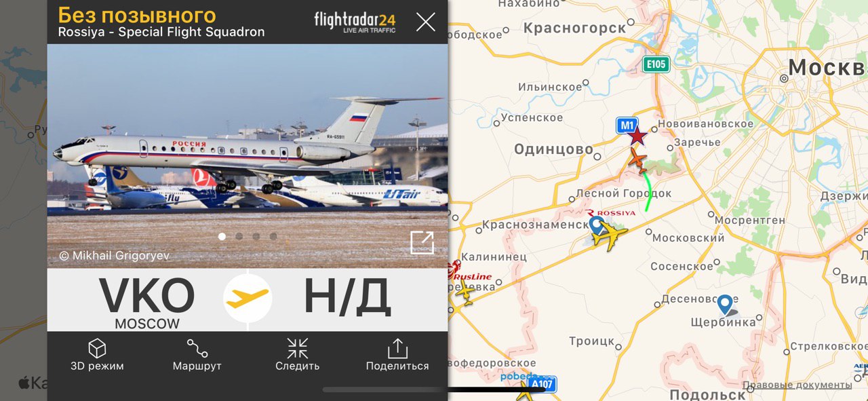Screen dimensions: 868x401
Task: Tap Следить to follow the aircraft
Action: click(x=297, y=356)
